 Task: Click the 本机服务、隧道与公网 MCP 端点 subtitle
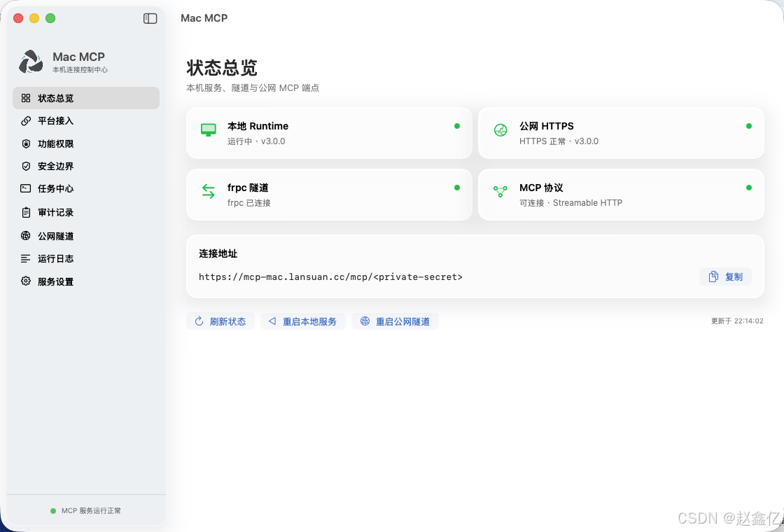click(x=253, y=88)
